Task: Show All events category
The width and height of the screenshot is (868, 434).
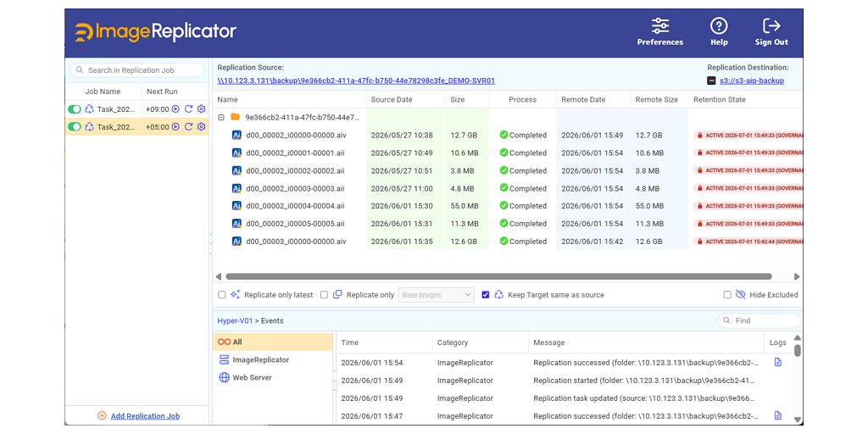Action: pyautogui.click(x=272, y=342)
